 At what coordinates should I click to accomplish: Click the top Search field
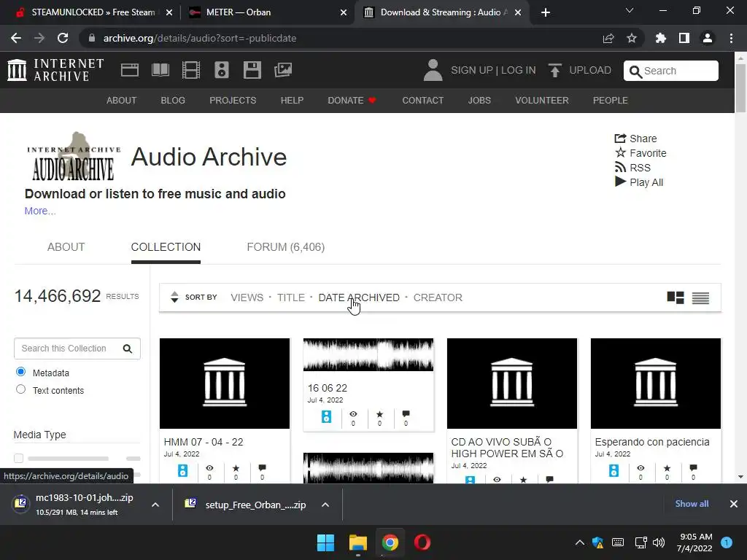(671, 71)
